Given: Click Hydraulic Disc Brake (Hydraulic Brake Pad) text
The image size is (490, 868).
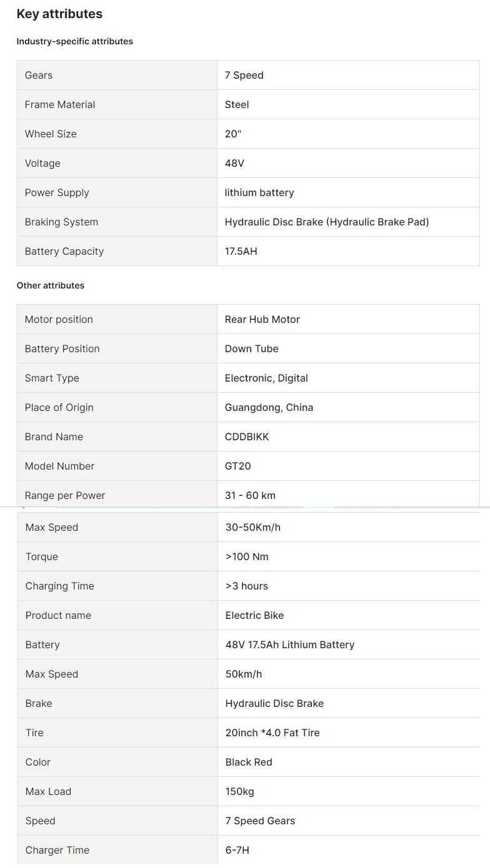Looking at the screenshot, I should click(327, 222).
